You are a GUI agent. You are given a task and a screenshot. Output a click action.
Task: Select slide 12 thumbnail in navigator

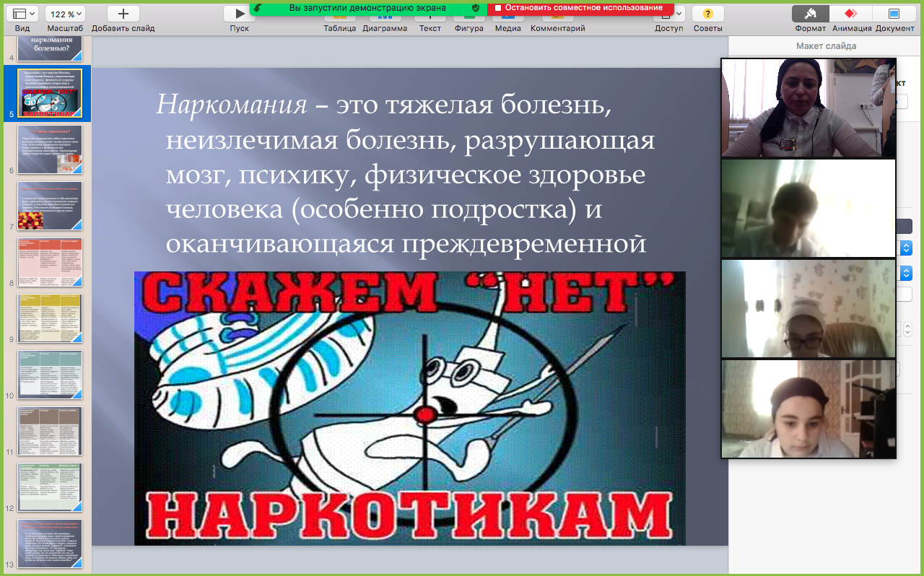point(50,487)
